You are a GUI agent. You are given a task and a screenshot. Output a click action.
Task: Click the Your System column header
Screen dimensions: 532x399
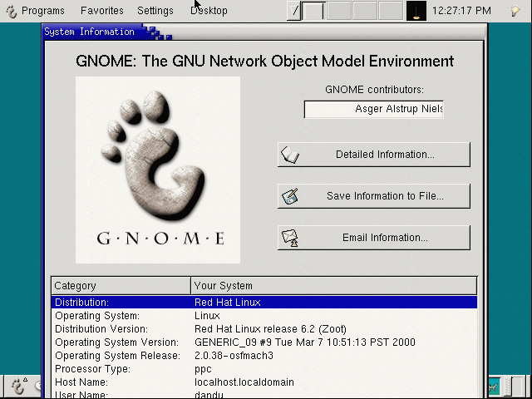pyautogui.click(x=334, y=286)
